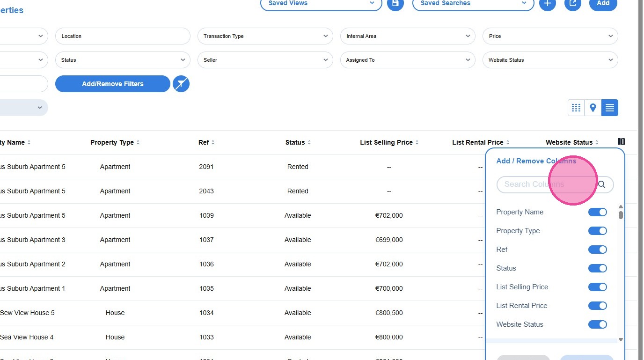Toggle the Ref column switch

point(598,250)
